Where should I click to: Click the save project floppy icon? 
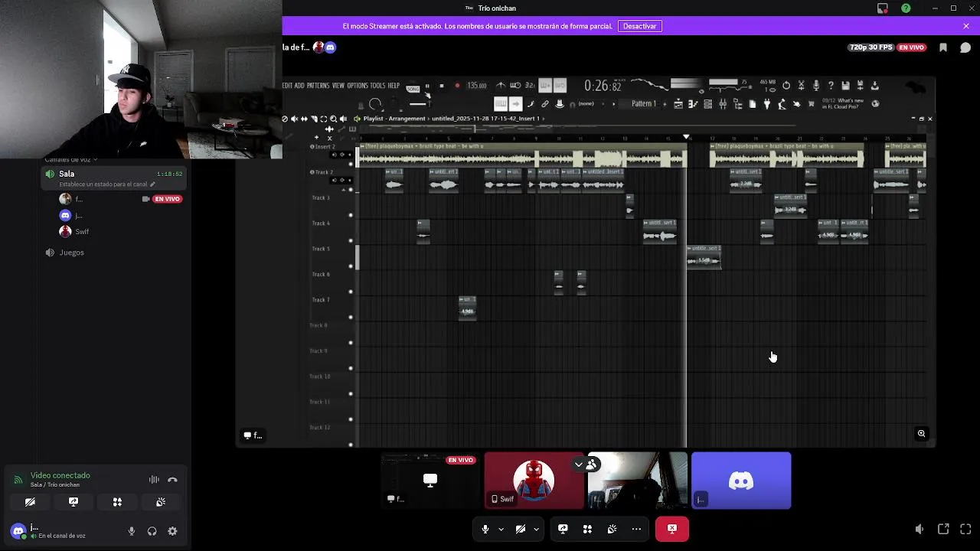[845, 85]
